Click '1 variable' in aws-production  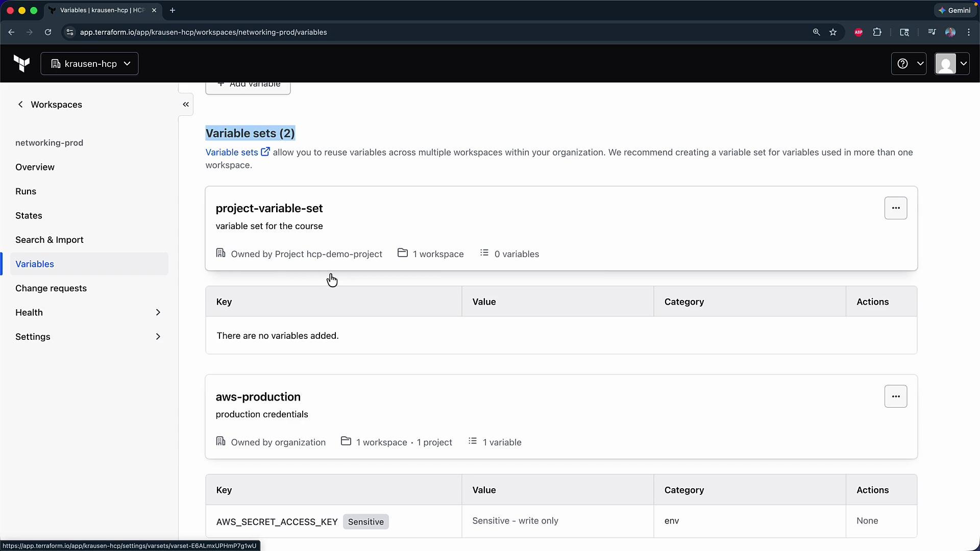502,442
